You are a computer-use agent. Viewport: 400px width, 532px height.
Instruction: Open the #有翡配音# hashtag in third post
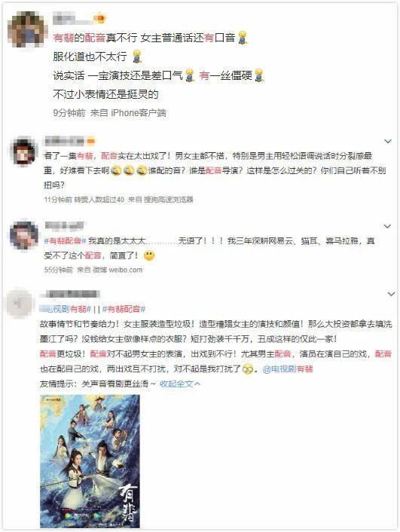65,241
